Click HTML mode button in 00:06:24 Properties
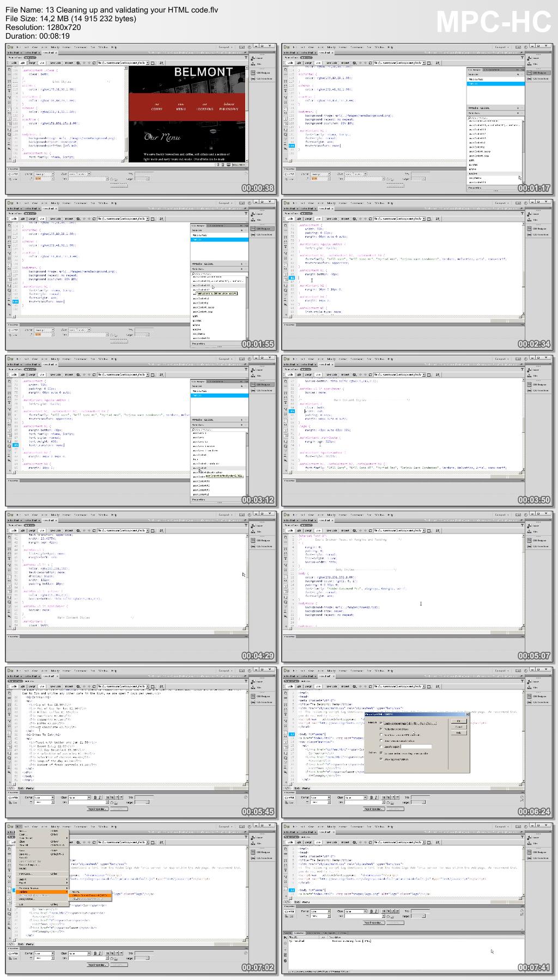 pos(290,797)
